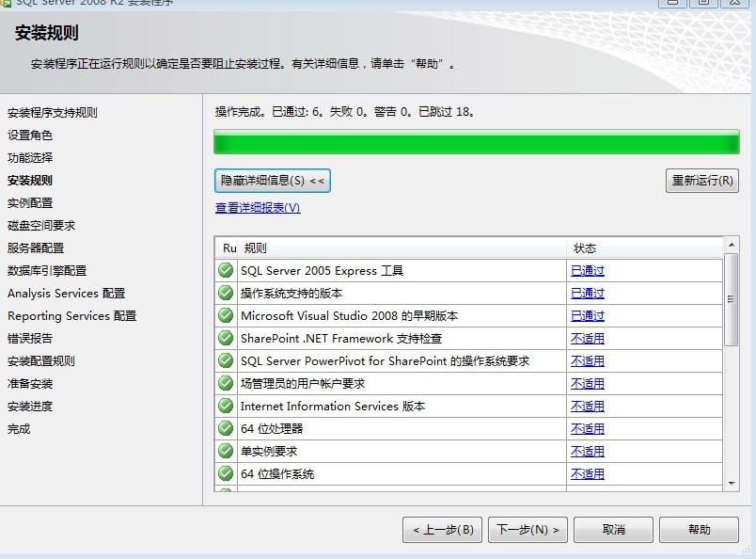The height and width of the screenshot is (559, 756).
Task: Select 功能选择 step in sidebar
Action: 30,158
